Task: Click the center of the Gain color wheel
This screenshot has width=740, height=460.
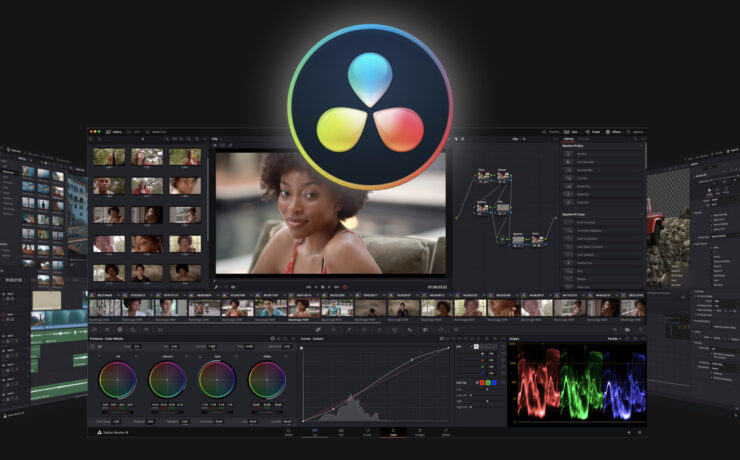Action: tap(217, 380)
